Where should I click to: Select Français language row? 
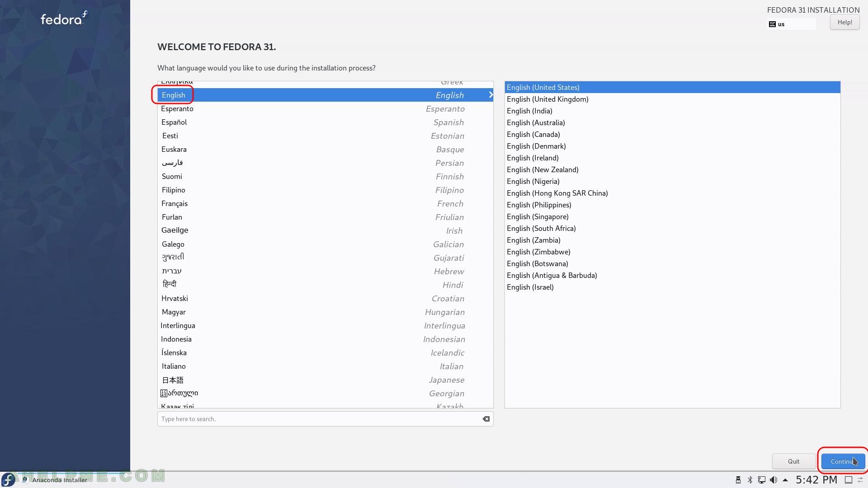coord(325,203)
